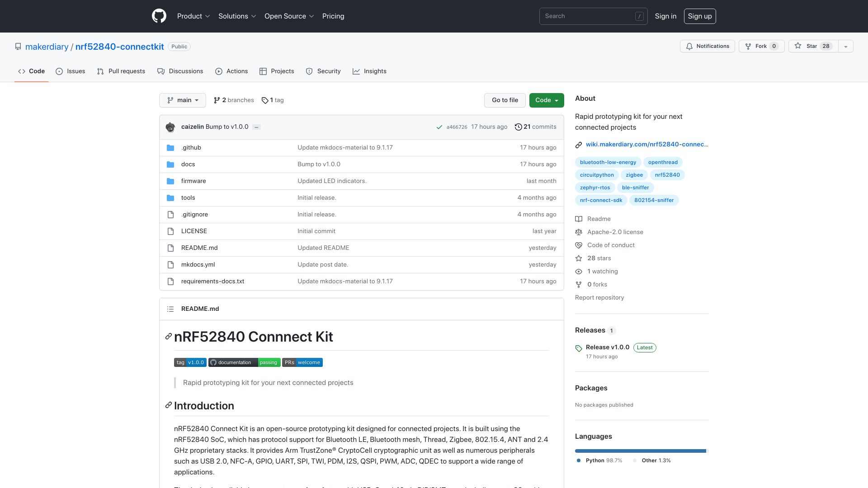The width and height of the screenshot is (868, 488).
Task: Open Notifications bell button
Action: tap(707, 46)
